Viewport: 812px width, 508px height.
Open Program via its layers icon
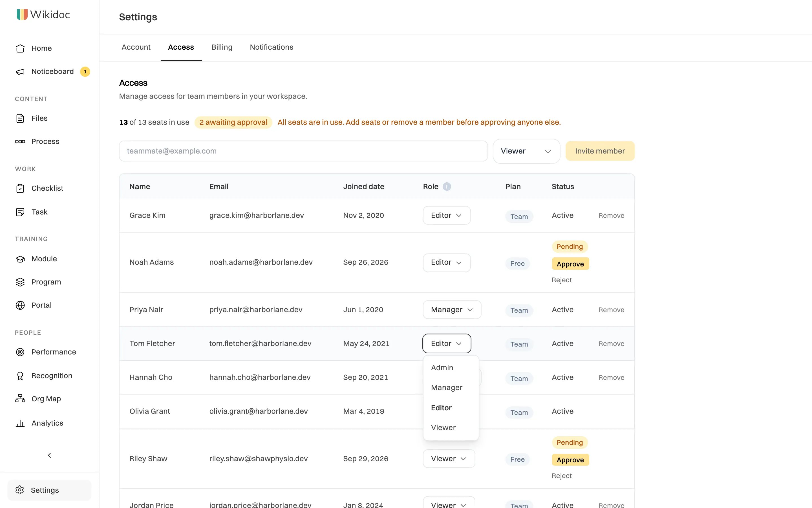coord(20,282)
